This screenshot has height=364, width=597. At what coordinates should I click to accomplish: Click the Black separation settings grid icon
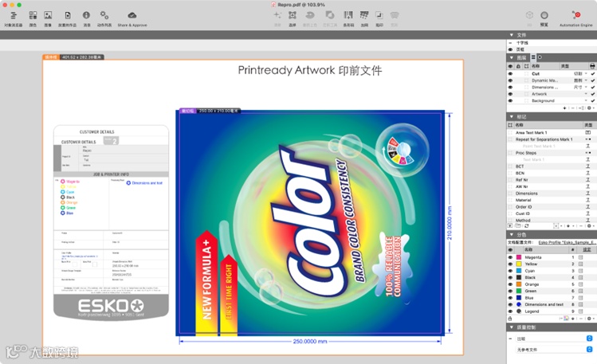click(580, 278)
